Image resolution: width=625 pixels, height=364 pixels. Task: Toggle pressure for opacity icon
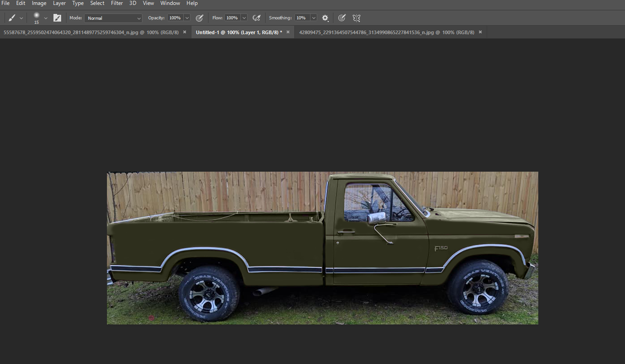click(x=199, y=18)
